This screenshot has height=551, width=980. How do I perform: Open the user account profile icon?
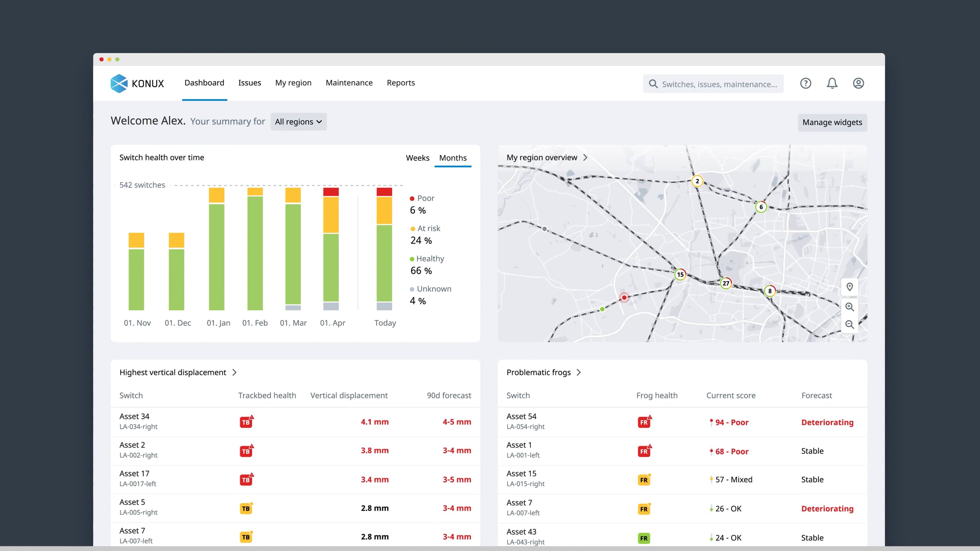858,83
